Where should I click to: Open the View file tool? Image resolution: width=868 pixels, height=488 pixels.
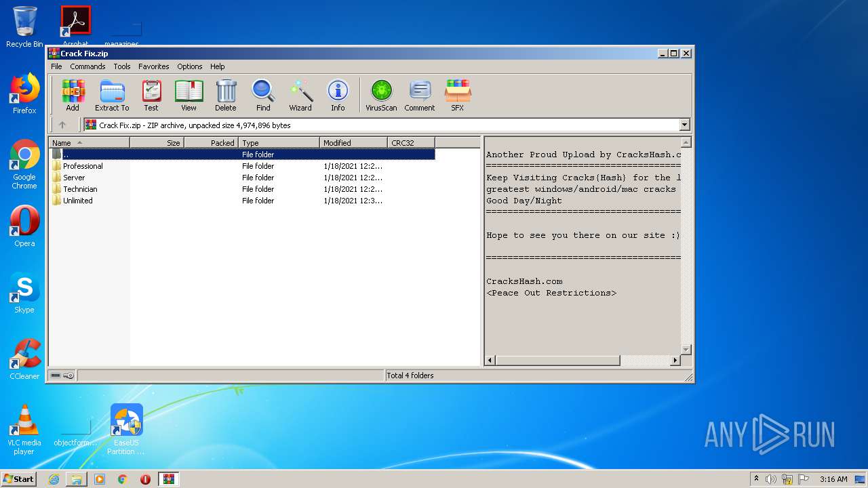(189, 95)
